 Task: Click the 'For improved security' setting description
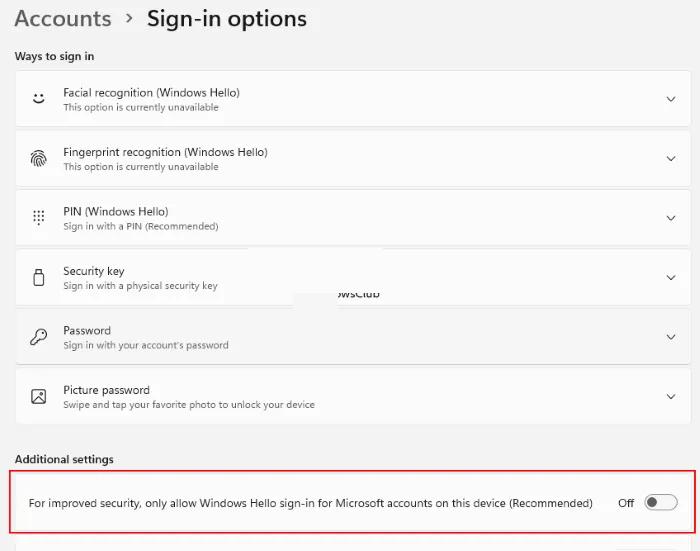(x=311, y=503)
